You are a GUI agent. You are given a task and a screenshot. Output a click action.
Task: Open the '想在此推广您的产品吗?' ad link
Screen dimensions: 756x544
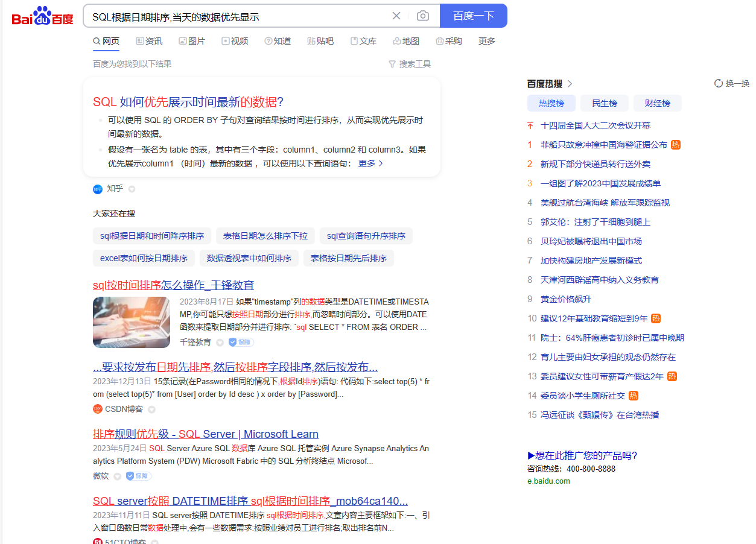(582, 455)
